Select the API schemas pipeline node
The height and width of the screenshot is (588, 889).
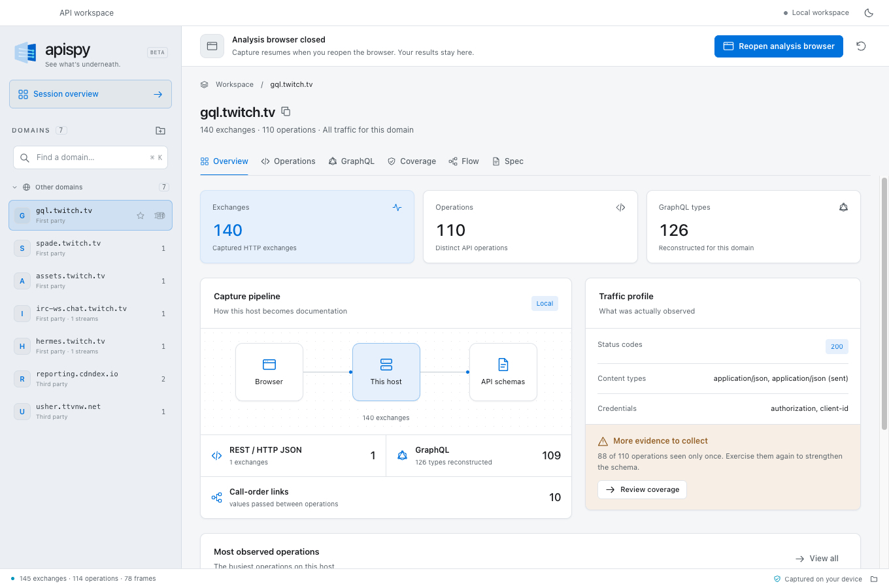point(503,372)
